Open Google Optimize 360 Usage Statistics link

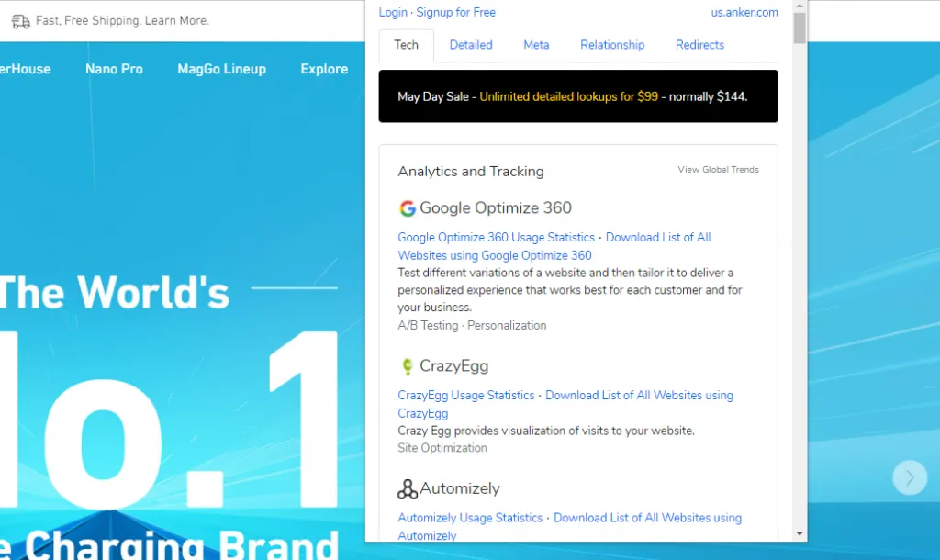pyautogui.click(x=497, y=238)
